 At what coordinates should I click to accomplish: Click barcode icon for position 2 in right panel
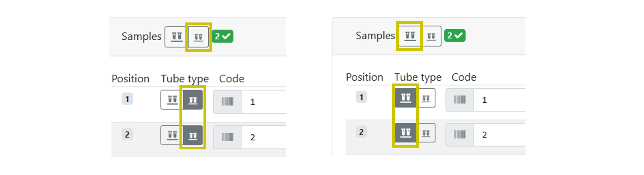[x=460, y=135]
